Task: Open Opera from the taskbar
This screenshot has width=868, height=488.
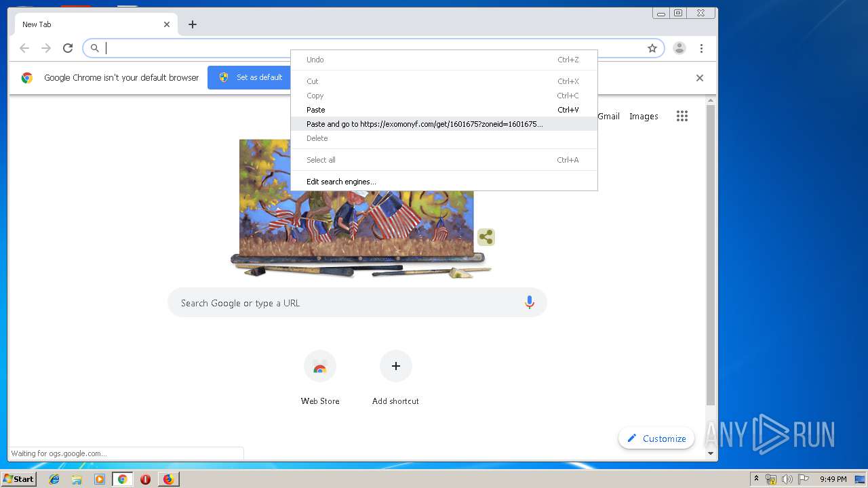Action: click(x=145, y=479)
